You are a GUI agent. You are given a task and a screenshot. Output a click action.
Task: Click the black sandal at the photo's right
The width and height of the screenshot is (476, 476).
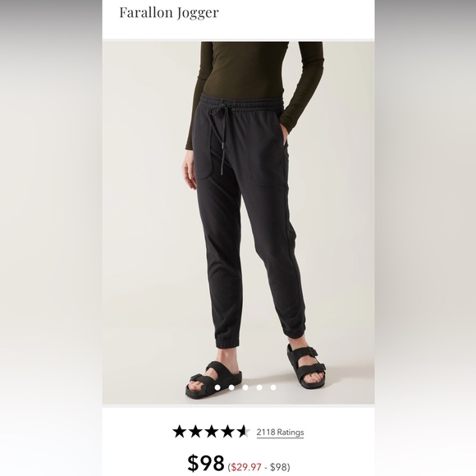pyautogui.click(x=306, y=366)
